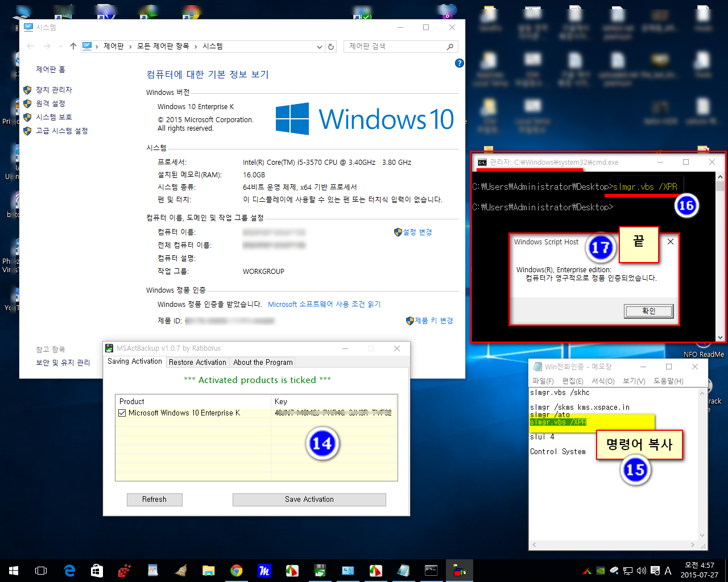Launch Microsoft Edge from the taskbar
Viewport: 728px width, 582px height.
69,571
